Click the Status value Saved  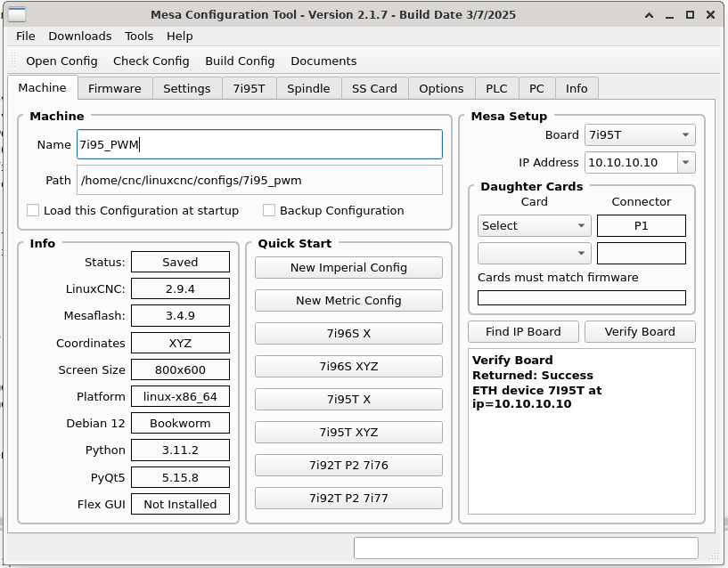180,263
